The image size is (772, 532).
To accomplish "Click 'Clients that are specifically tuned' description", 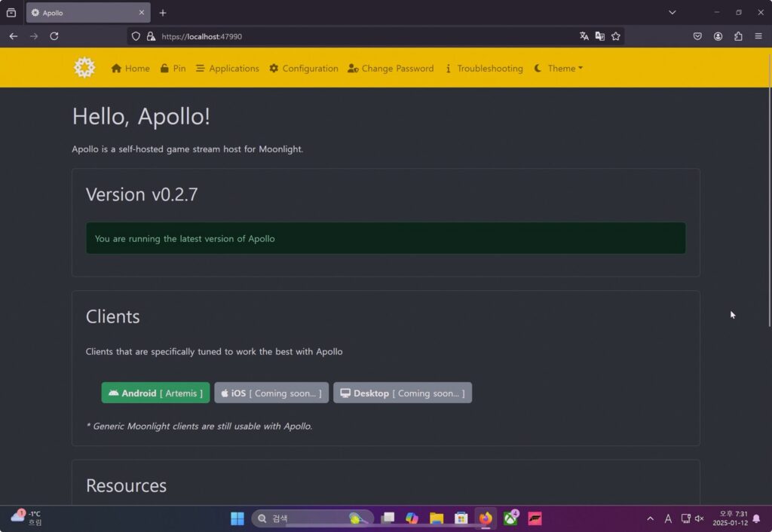I will click(x=214, y=351).
